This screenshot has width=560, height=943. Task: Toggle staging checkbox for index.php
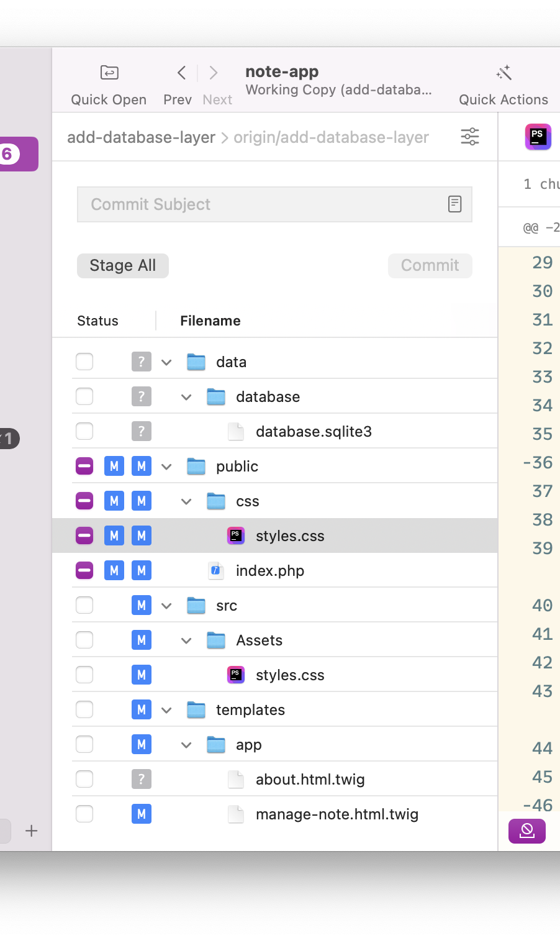(84, 570)
